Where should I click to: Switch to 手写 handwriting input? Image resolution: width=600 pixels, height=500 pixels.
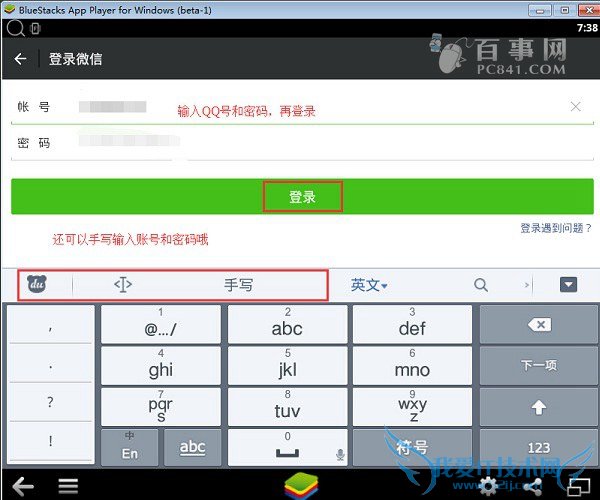coord(238,285)
